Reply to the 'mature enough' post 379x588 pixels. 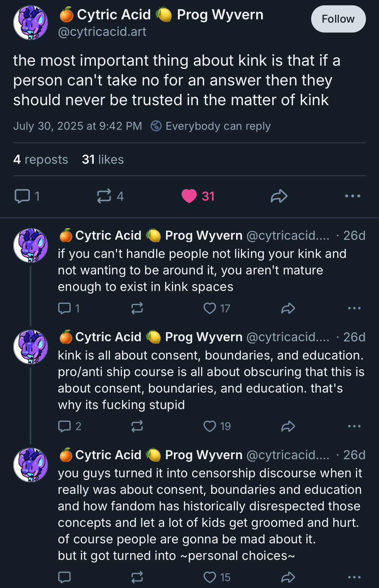[64, 308]
